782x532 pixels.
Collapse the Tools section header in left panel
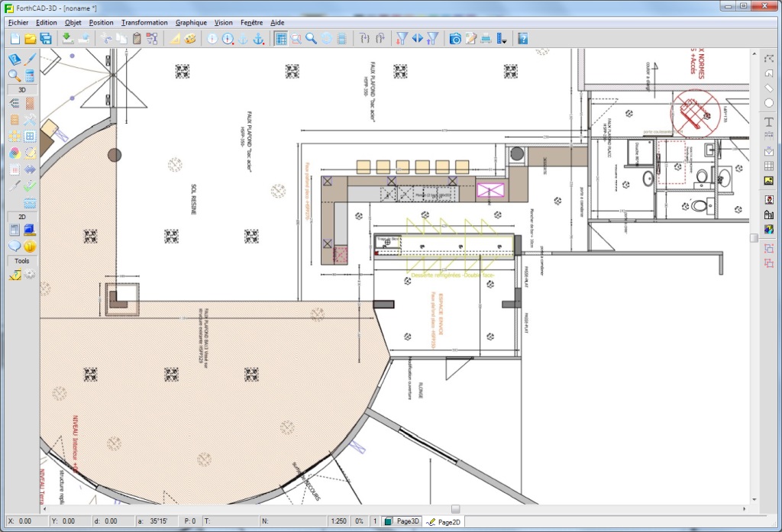(22, 261)
